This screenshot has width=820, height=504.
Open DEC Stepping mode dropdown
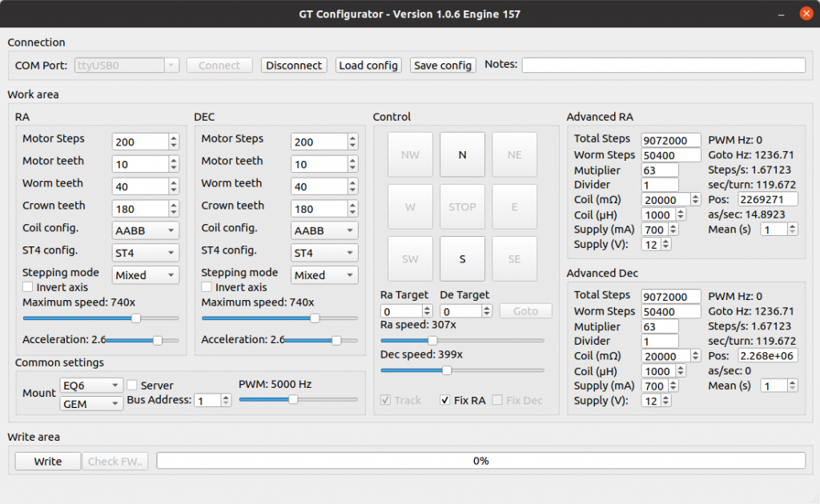(x=324, y=275)
